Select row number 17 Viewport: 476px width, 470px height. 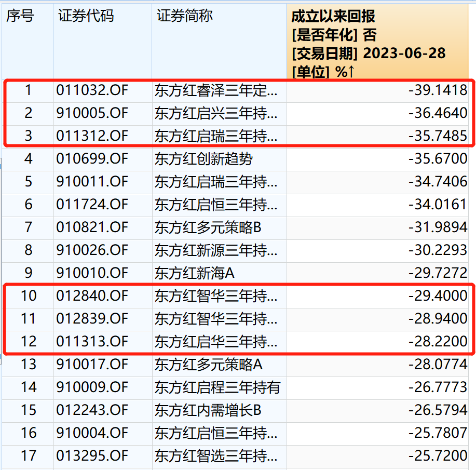coord(29,456)
